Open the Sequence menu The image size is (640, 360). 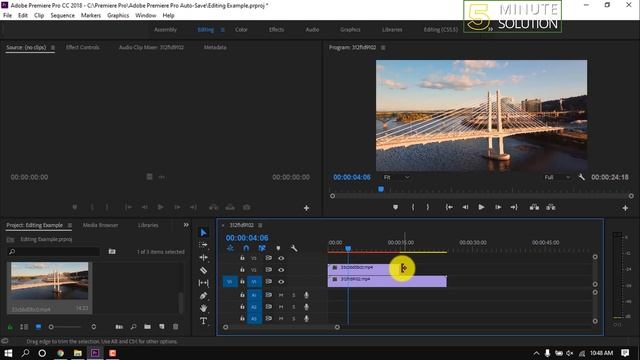coord(62,16)
